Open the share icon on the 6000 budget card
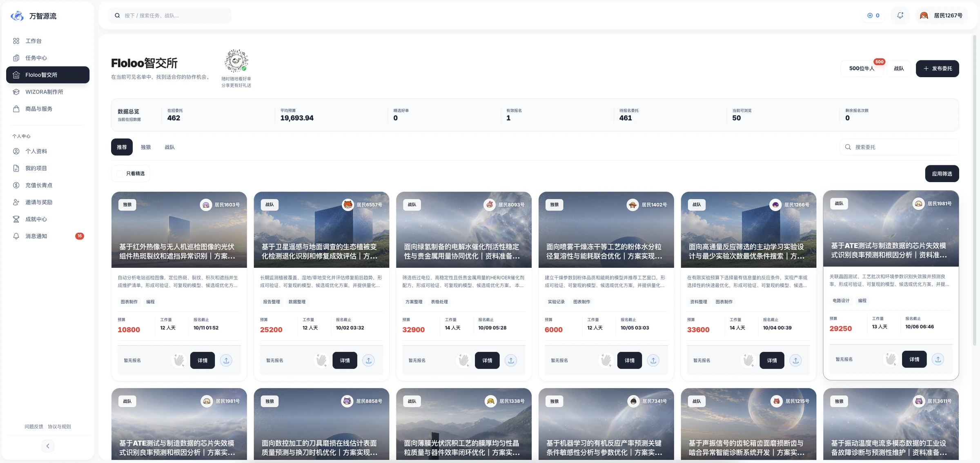Viewport: 980px width, 463px height. (x=653, y=360)
